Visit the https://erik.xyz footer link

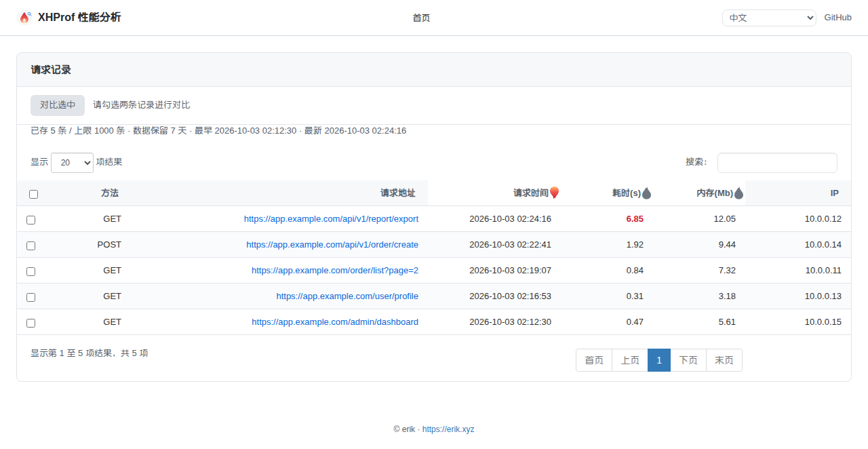click(448, 429)
